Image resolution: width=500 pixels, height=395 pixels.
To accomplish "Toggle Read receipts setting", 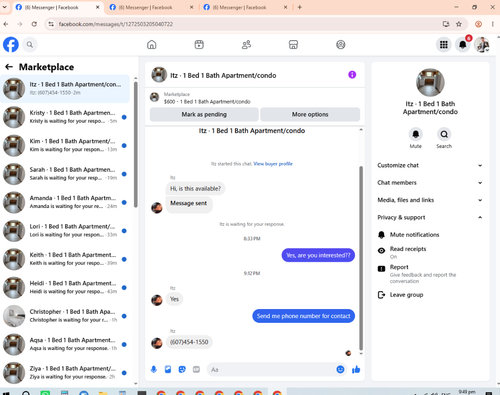I will (x=408, y=252).
